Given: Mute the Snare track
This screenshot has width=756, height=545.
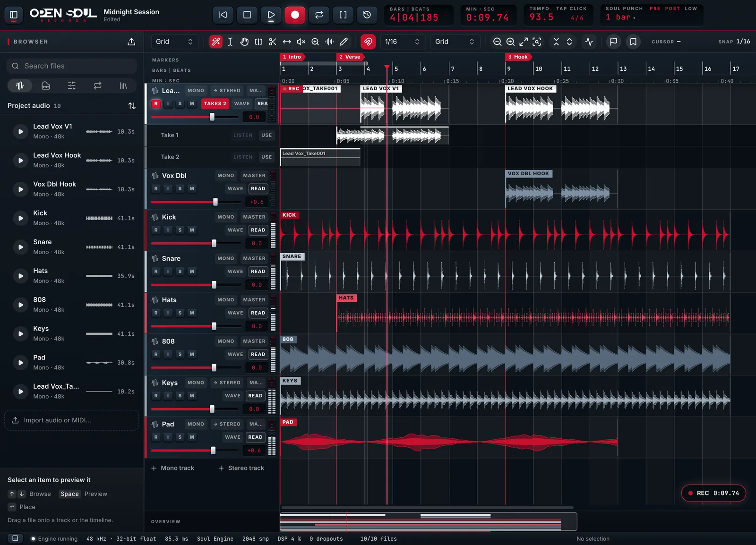Looking at the screenshot, I should tap(192, 272).
